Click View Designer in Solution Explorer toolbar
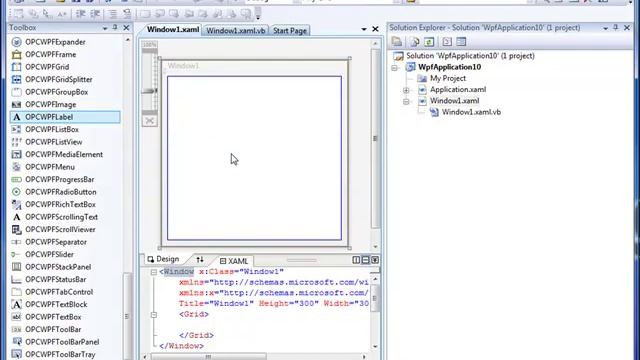This screenshot has width=640, height=360. 461,42
